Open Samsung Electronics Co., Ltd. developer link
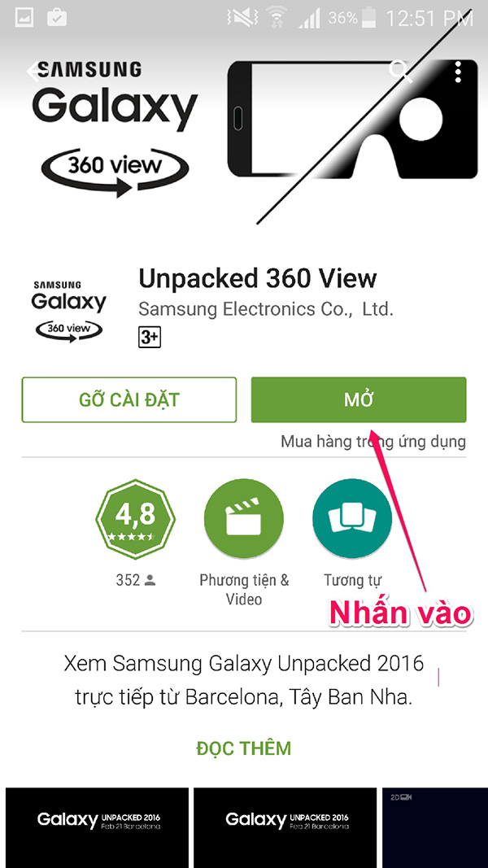 point(266,309)
